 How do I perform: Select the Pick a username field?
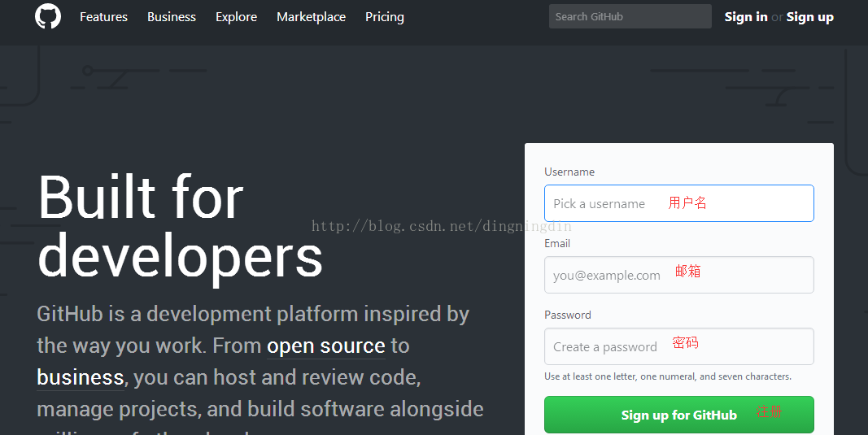(678, 203)
